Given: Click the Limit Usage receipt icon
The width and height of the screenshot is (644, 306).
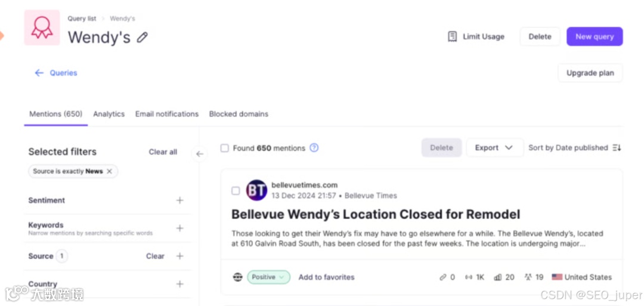Looking at the screenshot, I should [x=452, y=36].
